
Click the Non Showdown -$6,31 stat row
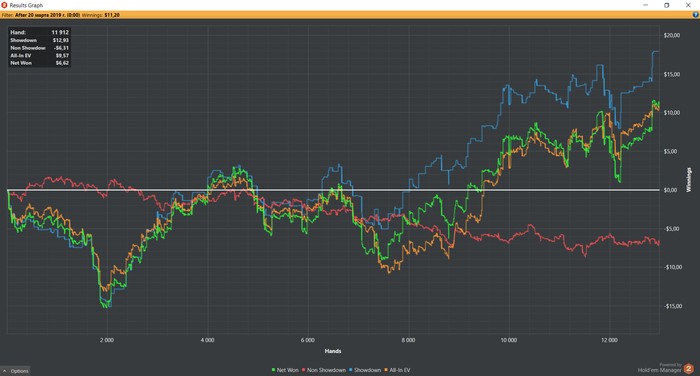pos(39,48)
